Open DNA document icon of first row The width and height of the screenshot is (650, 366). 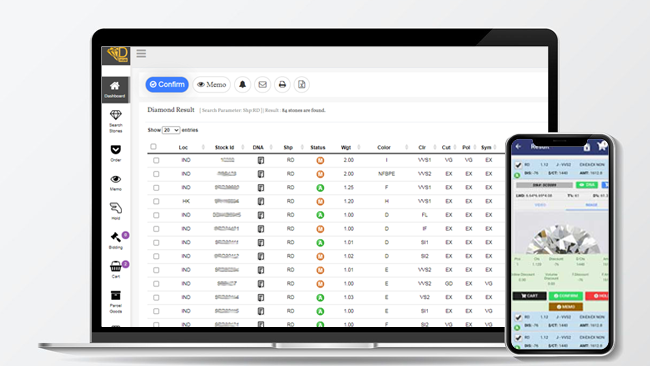coord(261,160)
